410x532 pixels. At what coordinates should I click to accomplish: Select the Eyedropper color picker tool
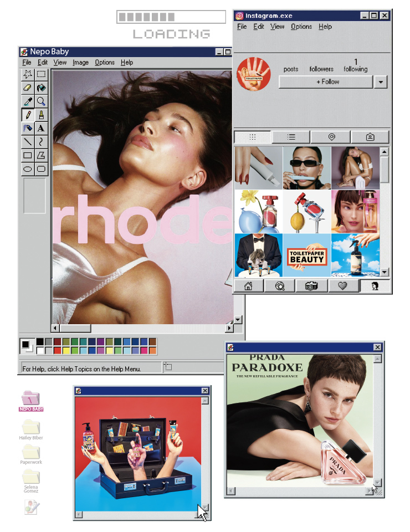coord(27,101)
